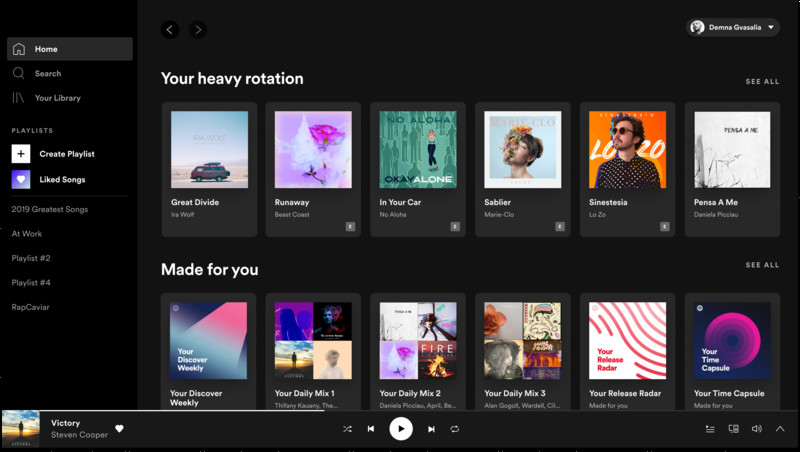Click the Victory song title
Screen dimensions: 800x452
[x=65, y=423]
